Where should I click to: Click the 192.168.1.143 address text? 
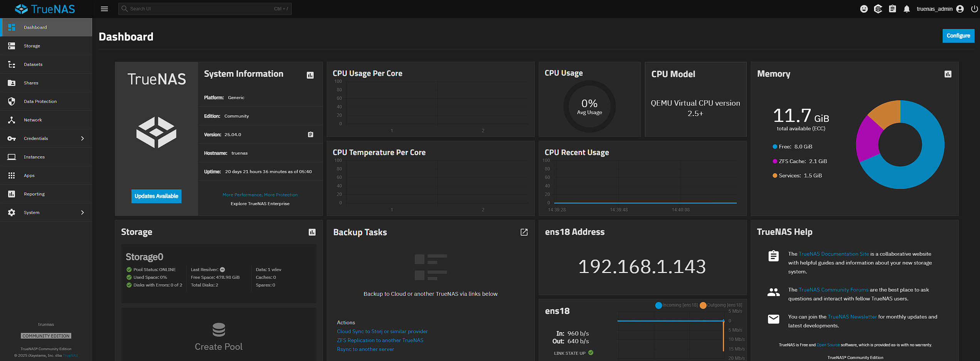[x=642, y=267]
